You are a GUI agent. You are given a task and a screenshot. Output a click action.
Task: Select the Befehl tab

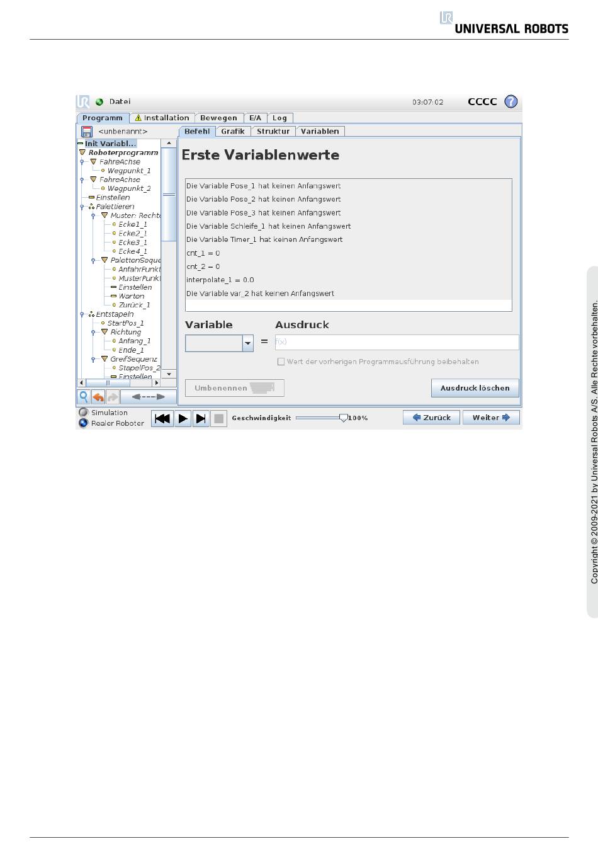tap(197, 131)
